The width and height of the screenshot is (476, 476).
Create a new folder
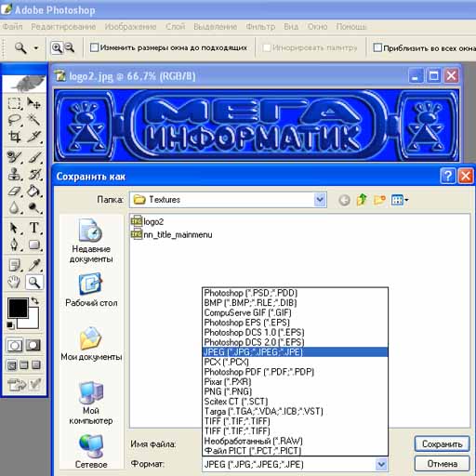[379, 200]
